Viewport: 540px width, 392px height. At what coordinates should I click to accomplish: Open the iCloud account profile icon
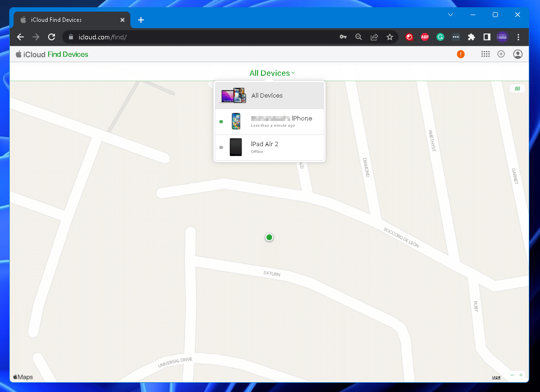click(518, 54)
